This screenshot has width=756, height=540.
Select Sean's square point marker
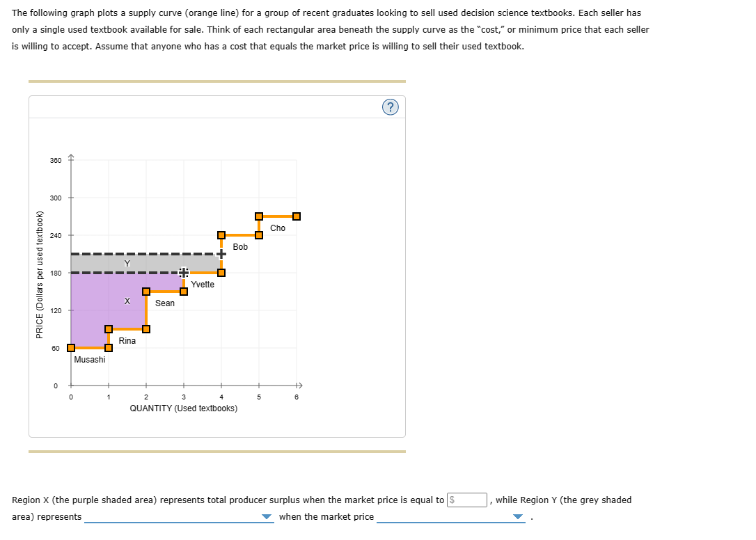(147, 292)
